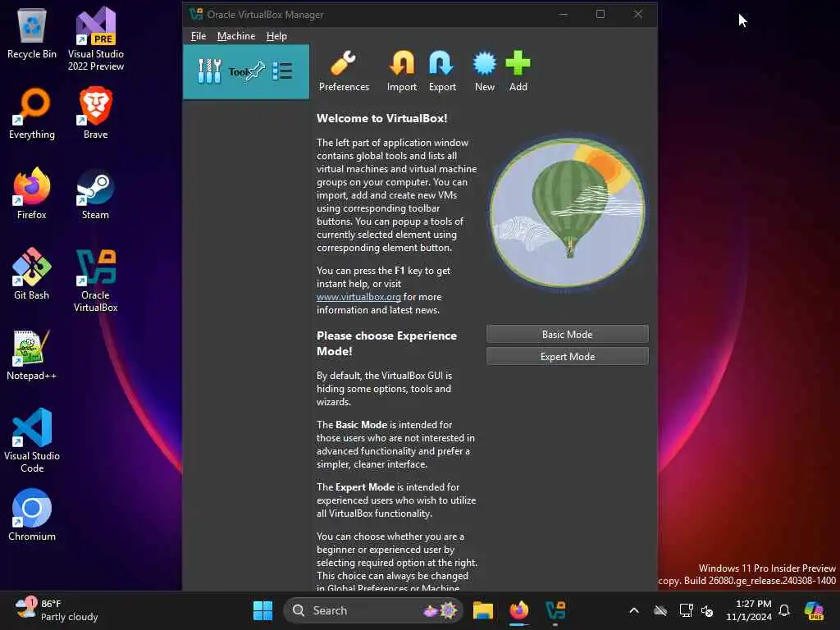
Task: Open the notification bell
Action: pyautogui.click(x=784, y=610)
